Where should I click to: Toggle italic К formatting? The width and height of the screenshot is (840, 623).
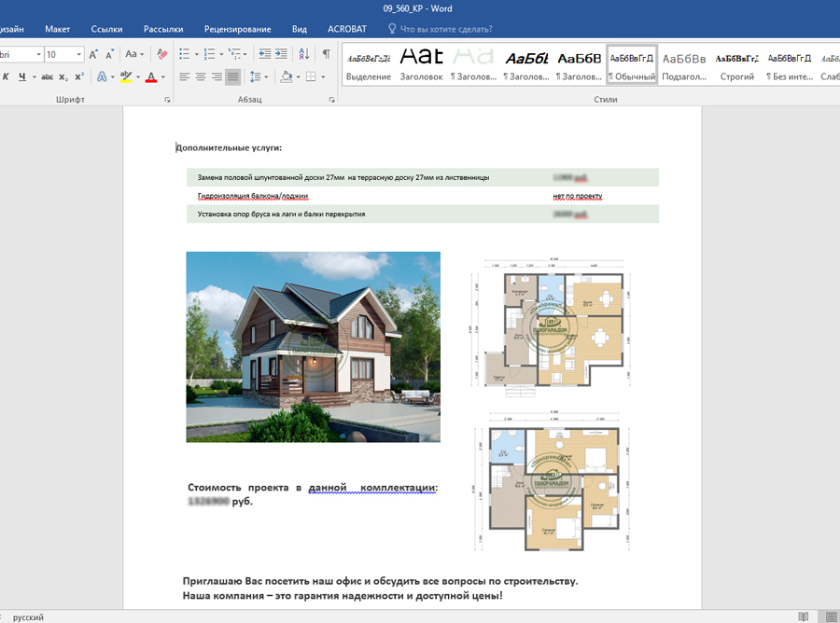(x=6, y=77)
